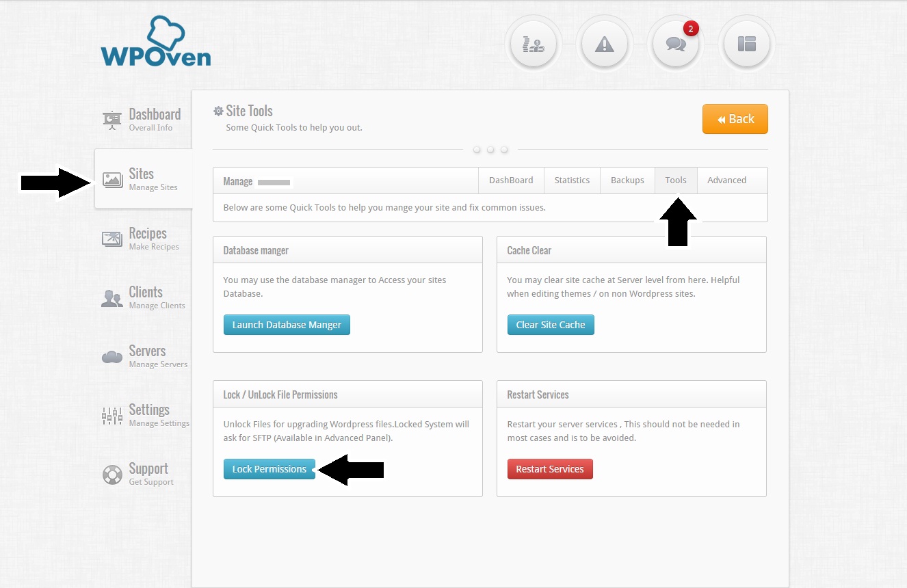Click the Clear Site Cache button
Image resolution: width=907 pixels, height=588 pixels.
(551, 325)
